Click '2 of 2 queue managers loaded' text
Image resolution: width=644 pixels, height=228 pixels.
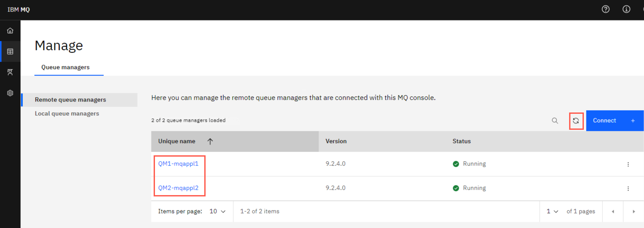(x=188, y=120)
